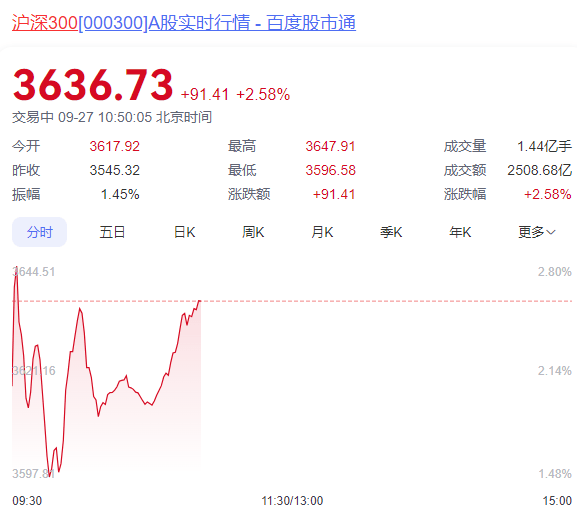Click the 15:00 time axis label
577x521 pixels.
(x=557, y=501)
